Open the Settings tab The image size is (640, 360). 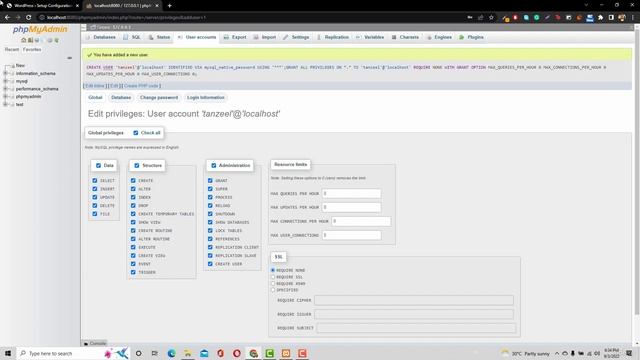(x=296, y=37)
